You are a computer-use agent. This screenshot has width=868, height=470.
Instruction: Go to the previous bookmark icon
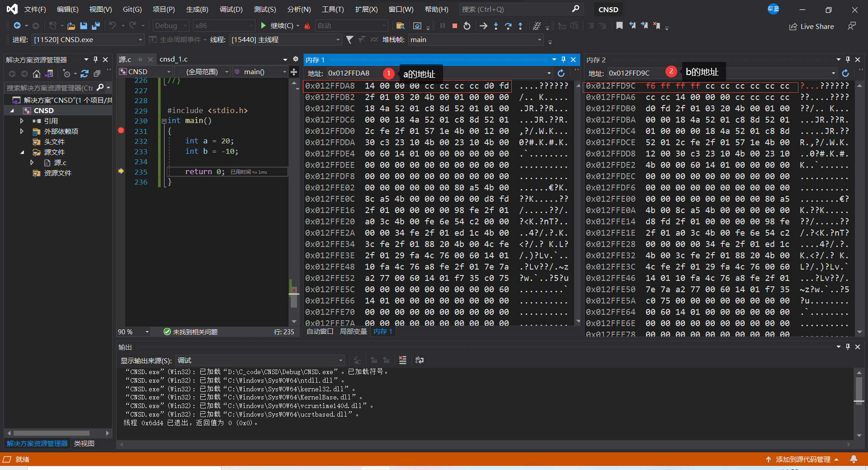click(632, 26)
